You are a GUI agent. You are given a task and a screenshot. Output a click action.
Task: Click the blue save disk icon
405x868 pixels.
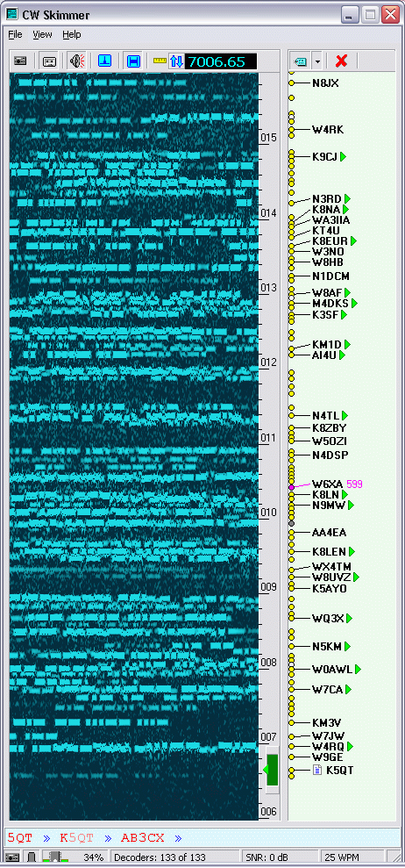(132, 61)
